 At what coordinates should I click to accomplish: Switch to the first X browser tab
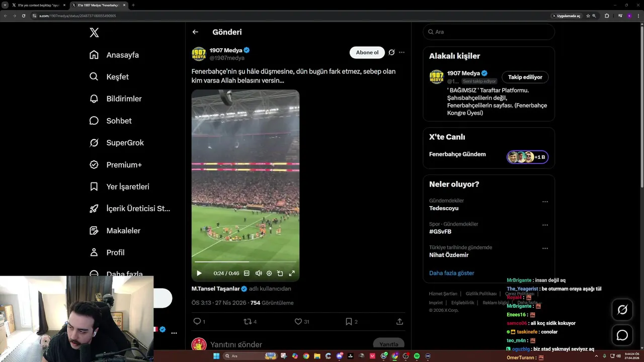point(38,5)
